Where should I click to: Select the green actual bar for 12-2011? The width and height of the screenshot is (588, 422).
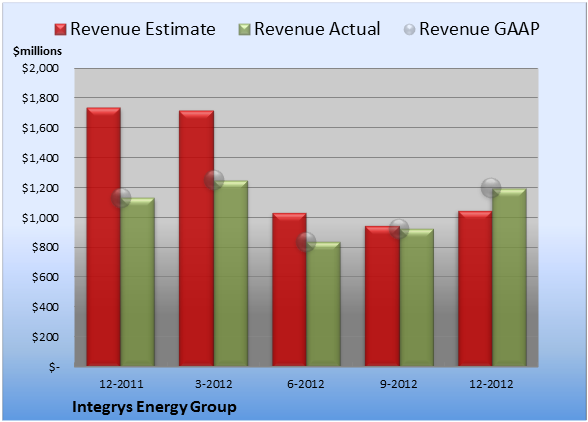click(x=138, y=282)
